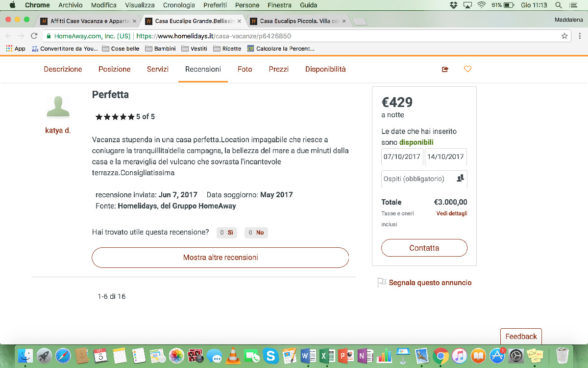The image size is (588, 368).
Task: Click the Contatta button
Action: point(424,248)
